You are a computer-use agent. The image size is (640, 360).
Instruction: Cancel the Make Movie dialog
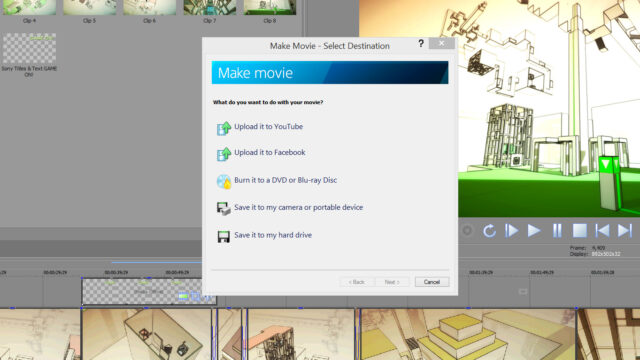click(x=432, y=282)
